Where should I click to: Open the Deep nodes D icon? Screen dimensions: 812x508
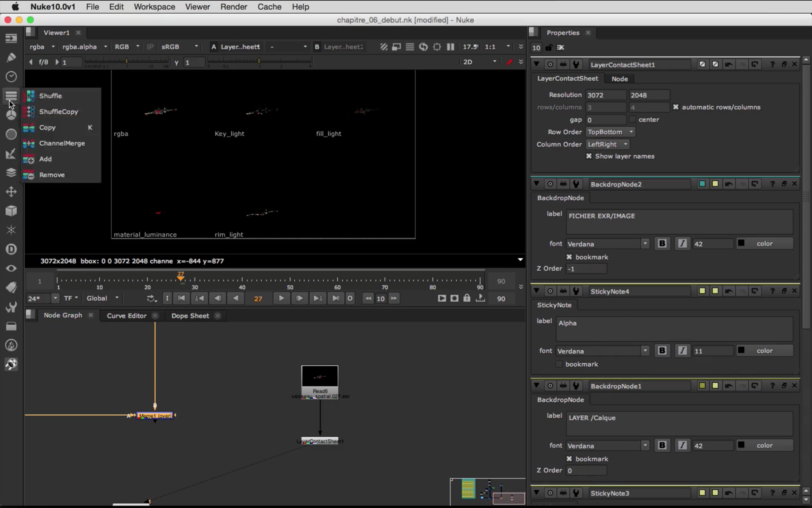click(11, 249)
